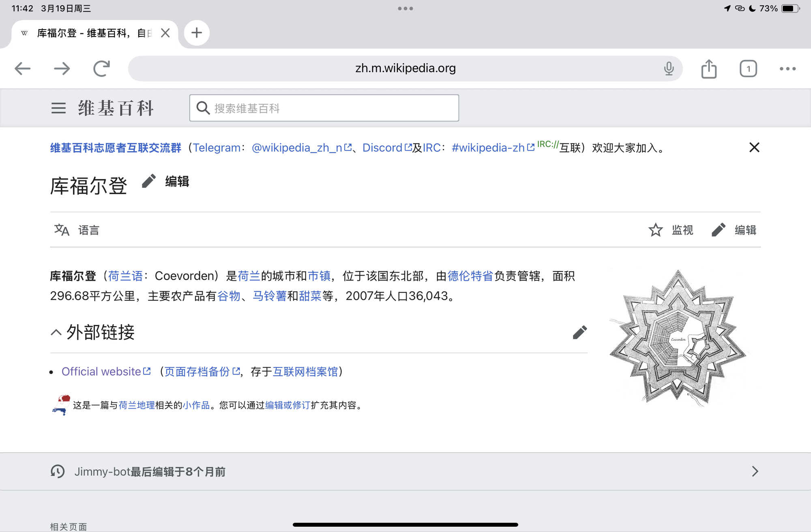
Task: Tap the microphone voice search icon
Action: [669, 68]
